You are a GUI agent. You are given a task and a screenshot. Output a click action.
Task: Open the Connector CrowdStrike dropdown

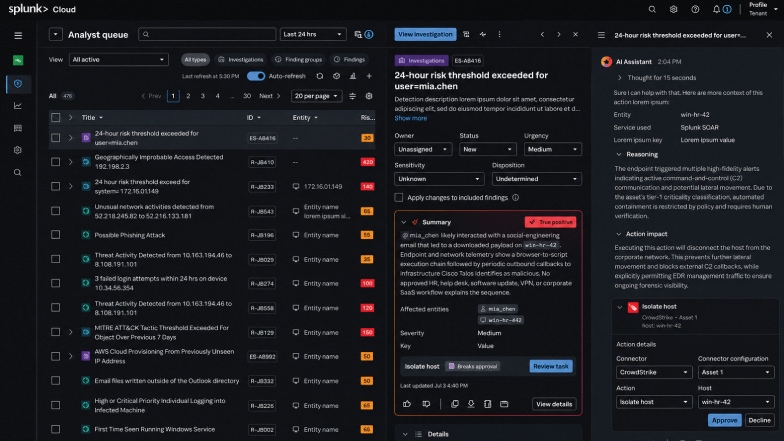[x=654, y=372]
